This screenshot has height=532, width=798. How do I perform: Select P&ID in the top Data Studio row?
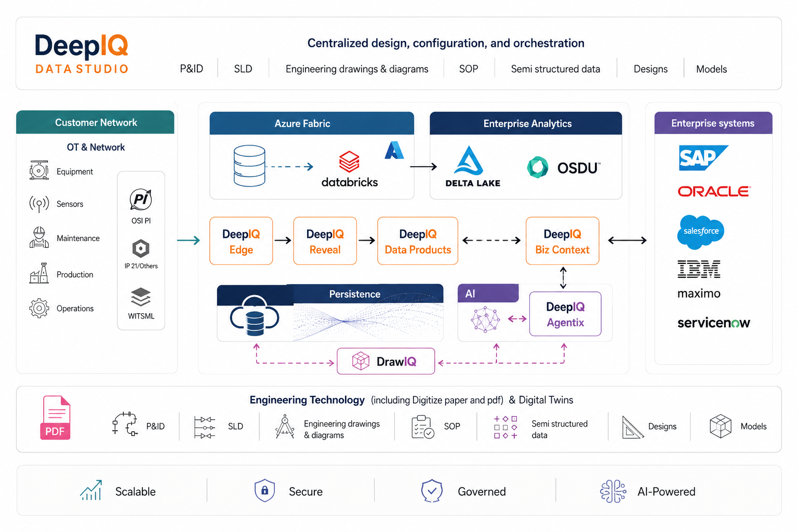pos(192,69)
